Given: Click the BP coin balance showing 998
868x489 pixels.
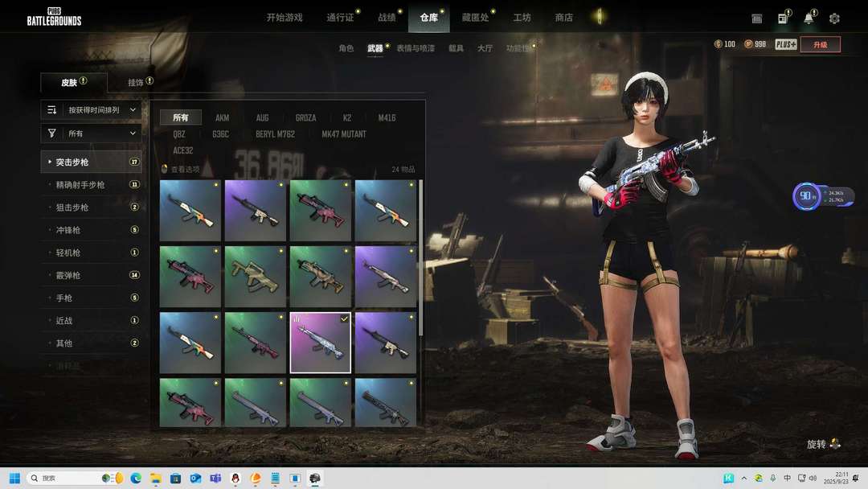Looking at the screenshot, I should pos(755,44).
